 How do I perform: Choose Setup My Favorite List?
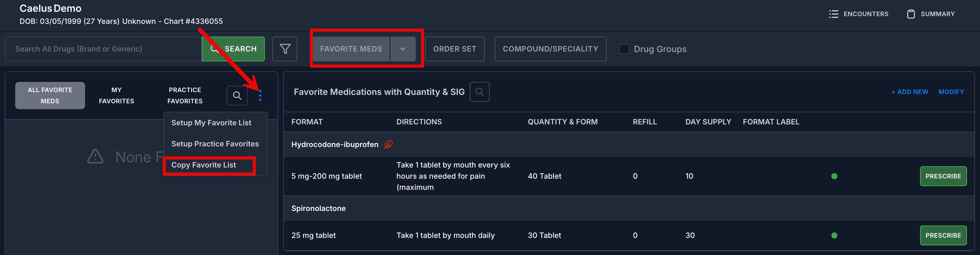[x=211, y=123]
